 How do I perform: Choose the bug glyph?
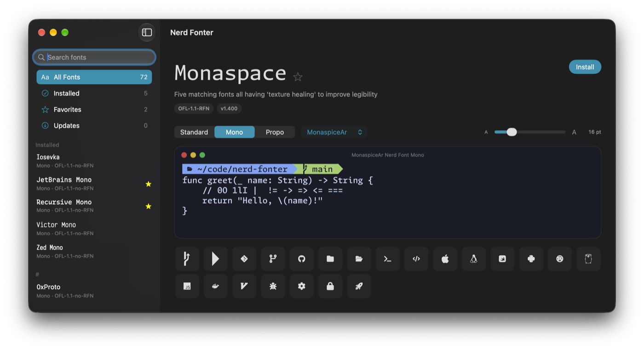pyautogui.click(x=273, y=287)
